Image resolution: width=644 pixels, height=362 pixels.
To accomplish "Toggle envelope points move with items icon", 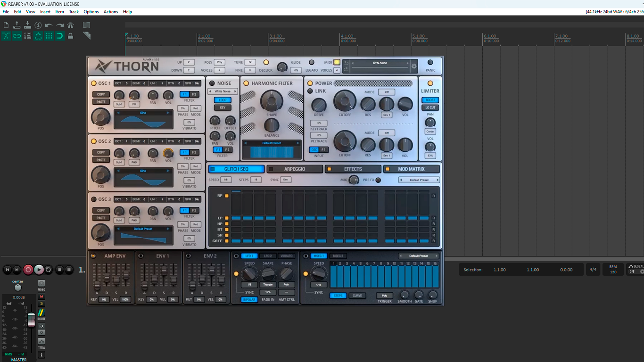I will [x=38, y=36].
